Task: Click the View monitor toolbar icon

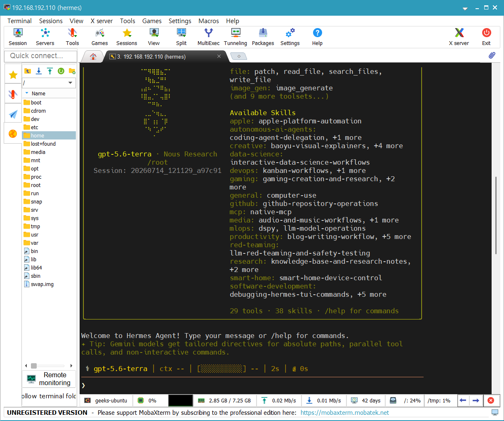Action: pyautogui.click(x=154, y=37)
